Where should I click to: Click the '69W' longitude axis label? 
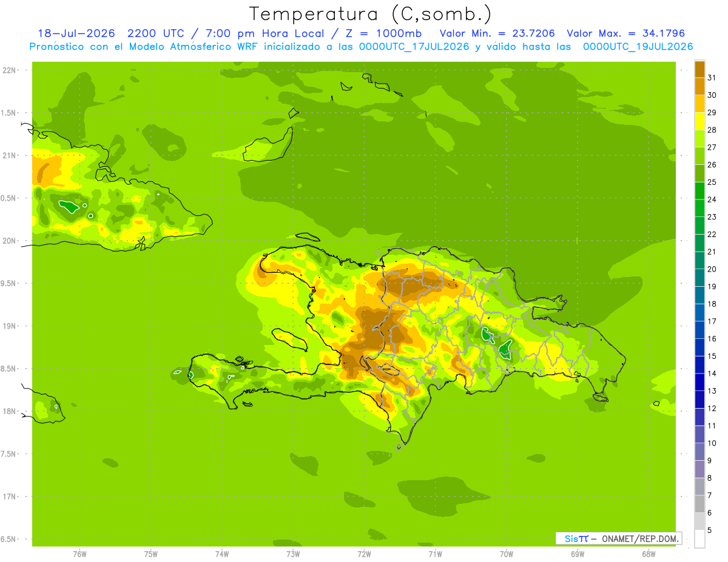pyautogui.click(x=578, y=554)
